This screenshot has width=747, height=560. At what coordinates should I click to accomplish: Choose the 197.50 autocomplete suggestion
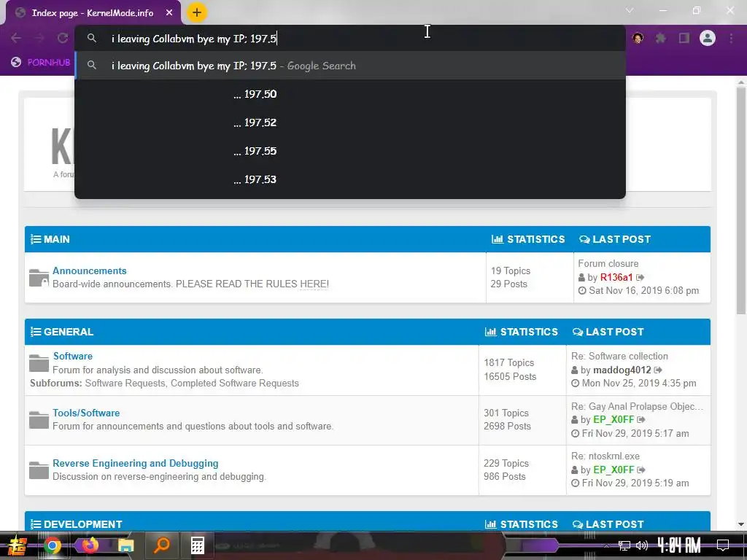tap(349, 94)
